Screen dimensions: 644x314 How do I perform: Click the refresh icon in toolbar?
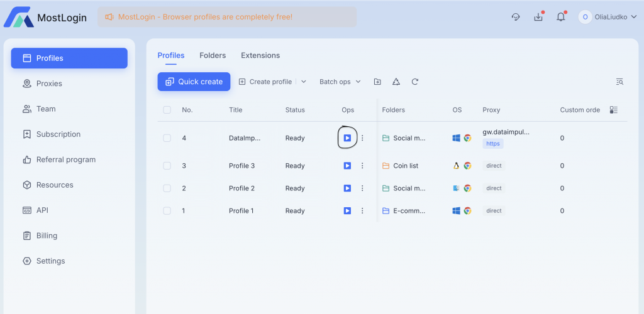click(415, 82)
